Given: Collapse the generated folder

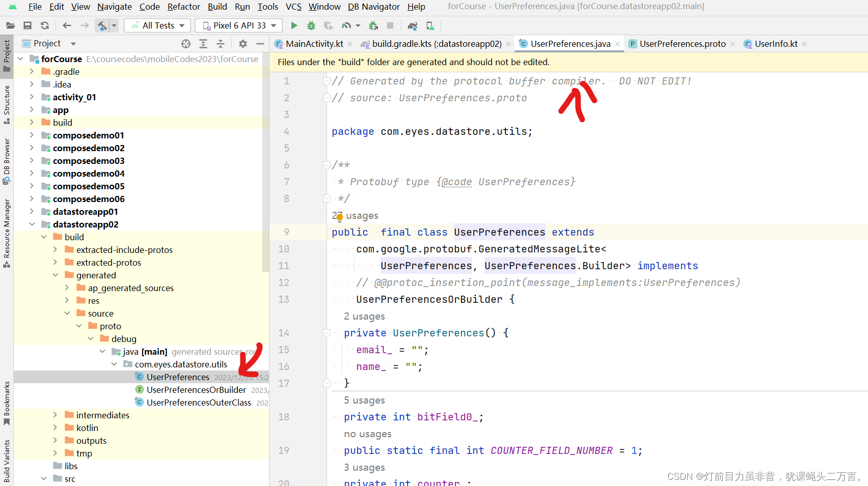Looking at the screenshot, I should tap(55, 275).
